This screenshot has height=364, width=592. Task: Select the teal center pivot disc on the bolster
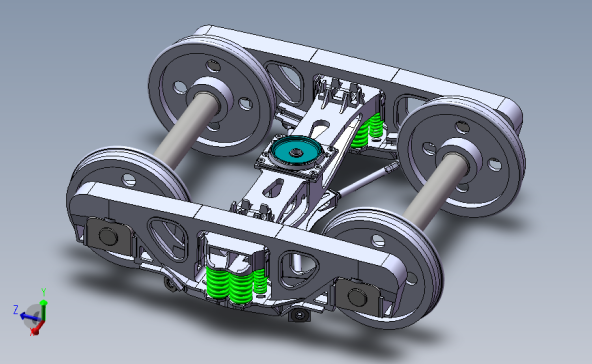click(296, 151)
